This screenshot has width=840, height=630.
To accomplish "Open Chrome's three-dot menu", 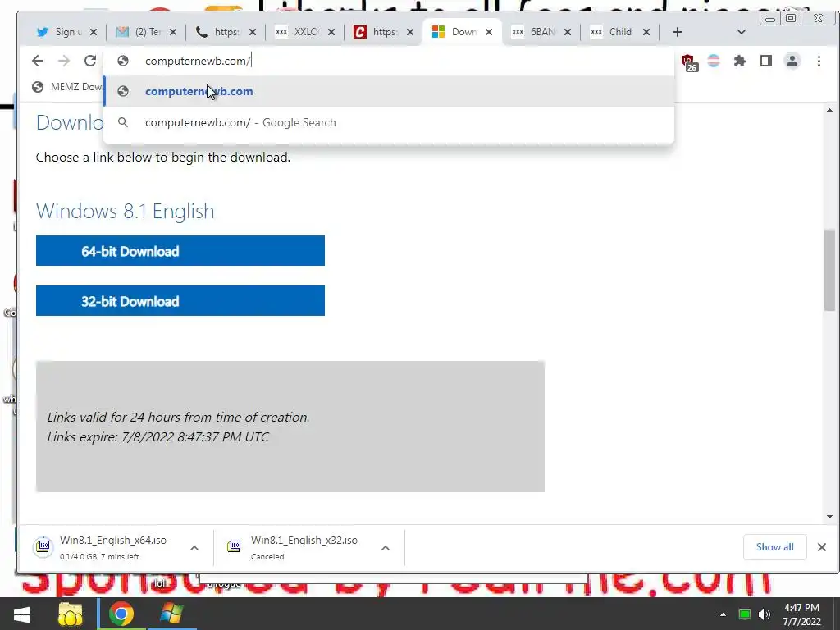I will click(819, 61).
